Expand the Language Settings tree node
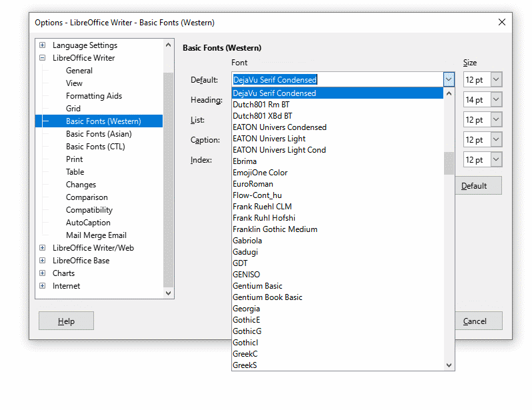 click(x=43, y=45)
